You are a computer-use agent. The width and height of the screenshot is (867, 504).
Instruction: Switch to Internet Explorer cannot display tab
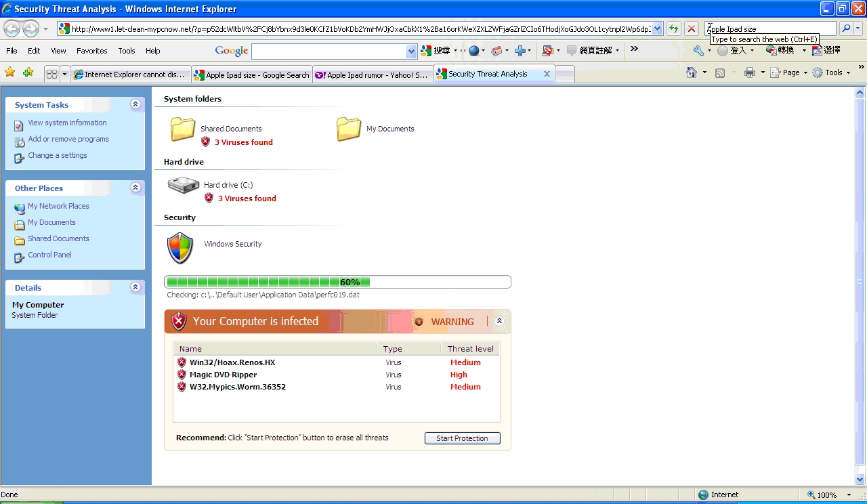(x=130, y=75)
